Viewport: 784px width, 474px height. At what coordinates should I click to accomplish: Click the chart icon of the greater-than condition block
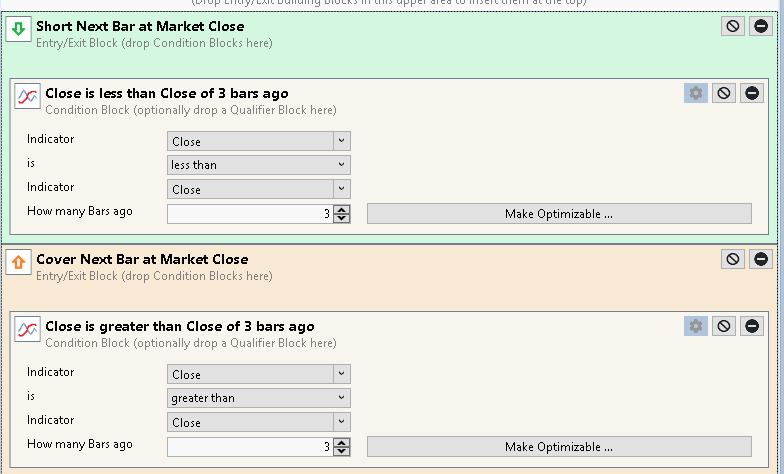point(28,329)
